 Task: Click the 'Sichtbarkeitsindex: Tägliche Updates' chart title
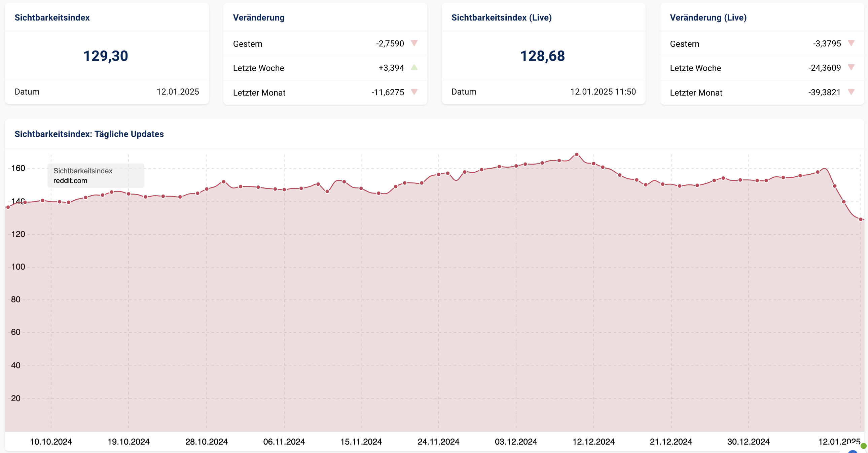pos(89,134)
